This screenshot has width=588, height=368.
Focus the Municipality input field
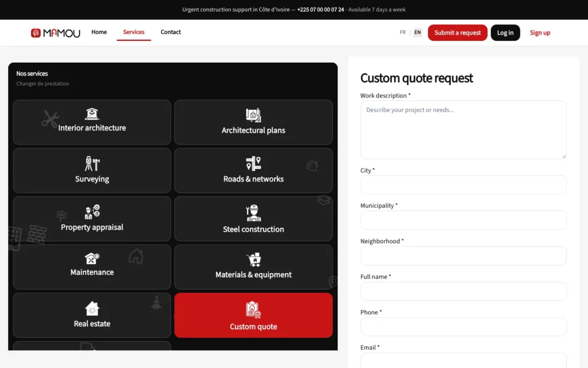(x=463, y=220)
